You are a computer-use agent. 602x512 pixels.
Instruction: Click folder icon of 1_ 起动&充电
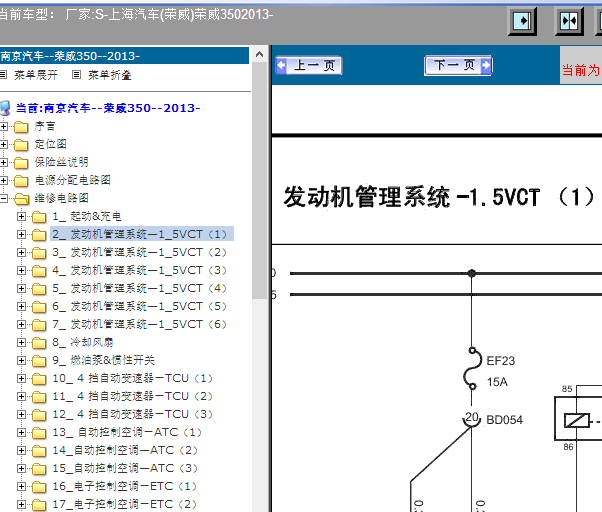pos(39,217)
